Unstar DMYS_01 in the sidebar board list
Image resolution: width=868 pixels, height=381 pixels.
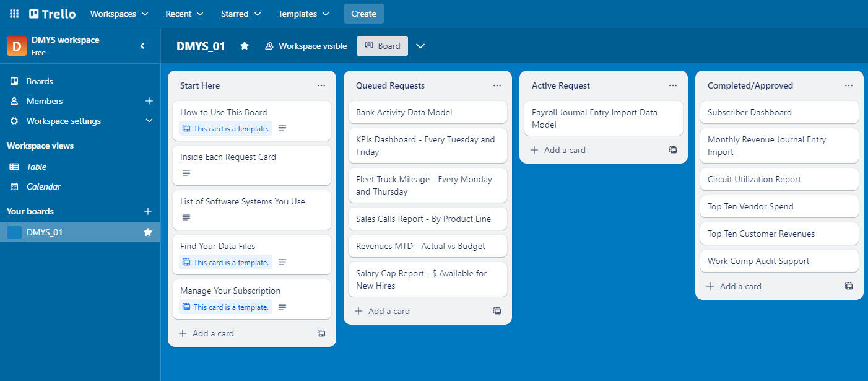[x=148, y=232]
